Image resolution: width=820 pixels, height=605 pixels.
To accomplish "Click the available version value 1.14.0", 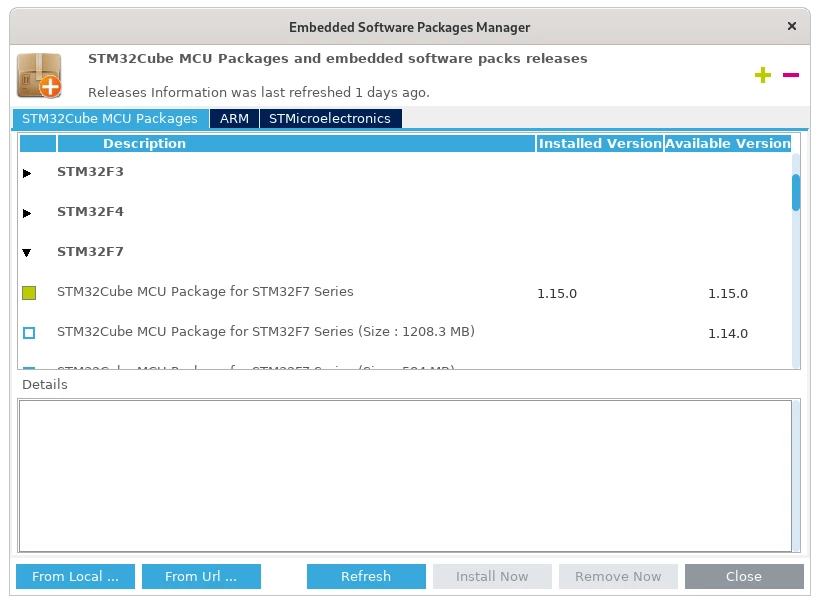I will pos(728,333).
